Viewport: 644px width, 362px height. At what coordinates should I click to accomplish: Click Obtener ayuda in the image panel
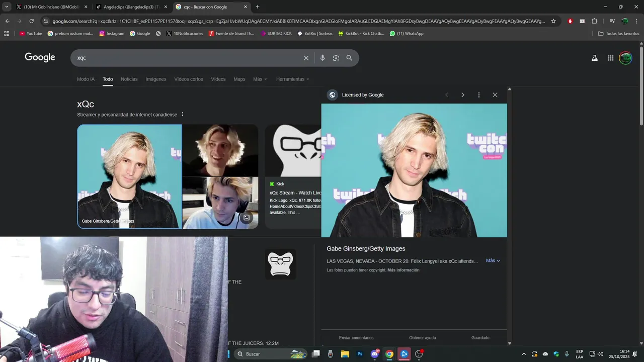(x=423, y=338)
